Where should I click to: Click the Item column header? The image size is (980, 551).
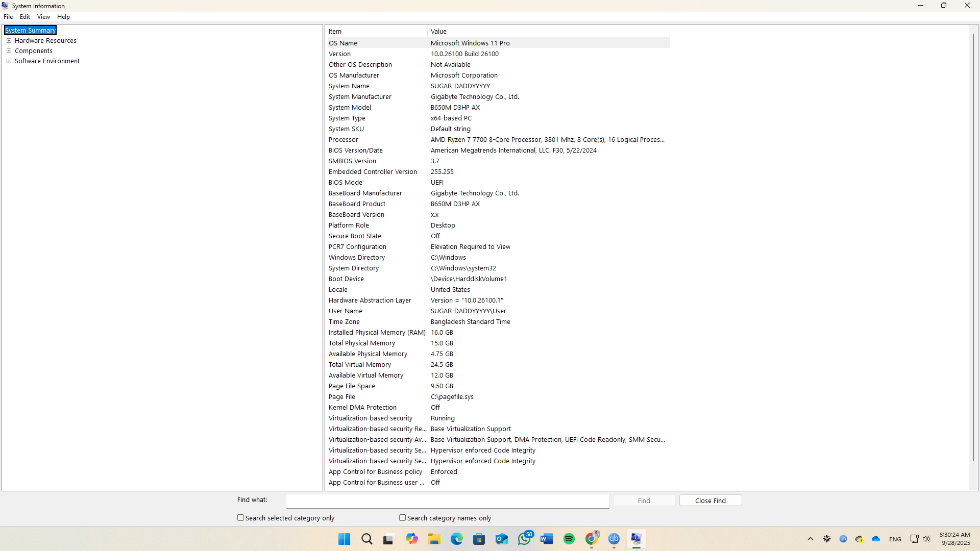coord(377,31)
